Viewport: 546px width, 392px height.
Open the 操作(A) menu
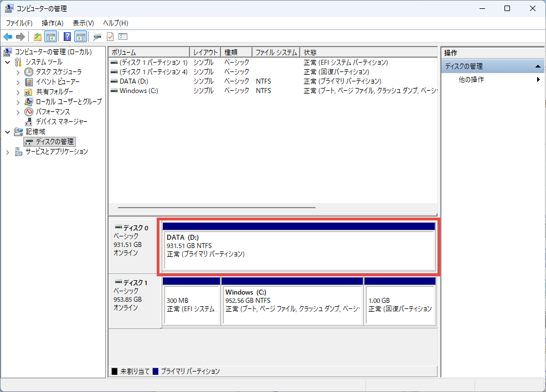53,23
